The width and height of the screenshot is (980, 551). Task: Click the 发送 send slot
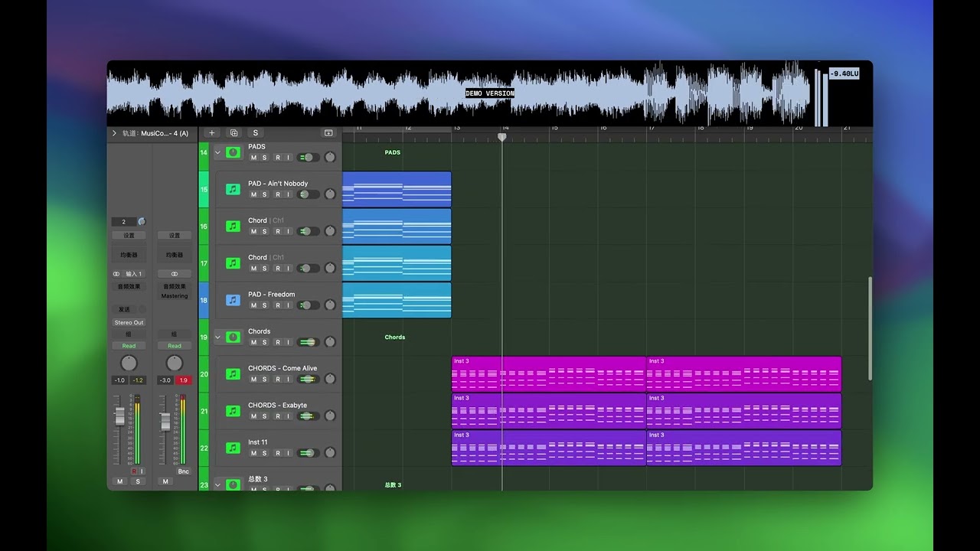click(124, 309)
